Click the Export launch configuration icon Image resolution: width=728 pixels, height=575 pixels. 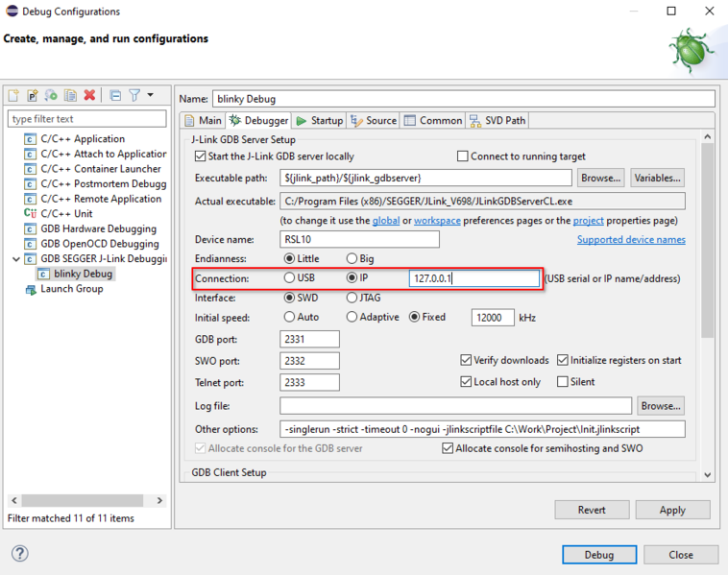[51, 95]
